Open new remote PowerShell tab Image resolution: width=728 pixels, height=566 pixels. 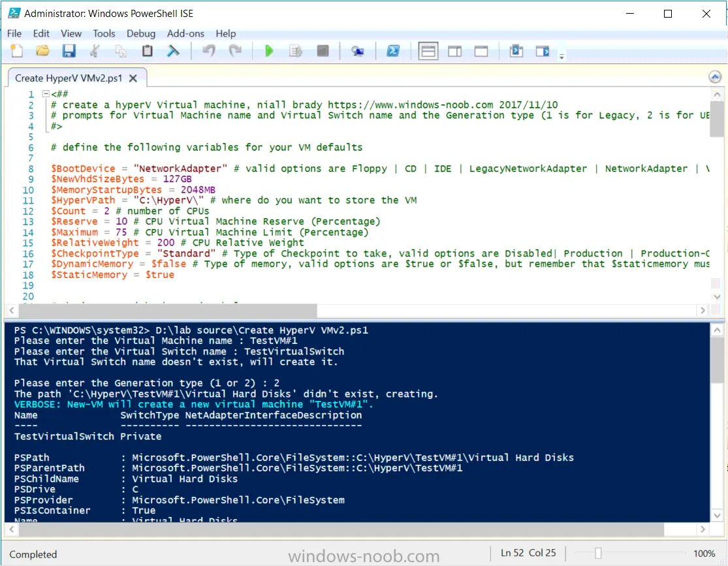[357, 51]
